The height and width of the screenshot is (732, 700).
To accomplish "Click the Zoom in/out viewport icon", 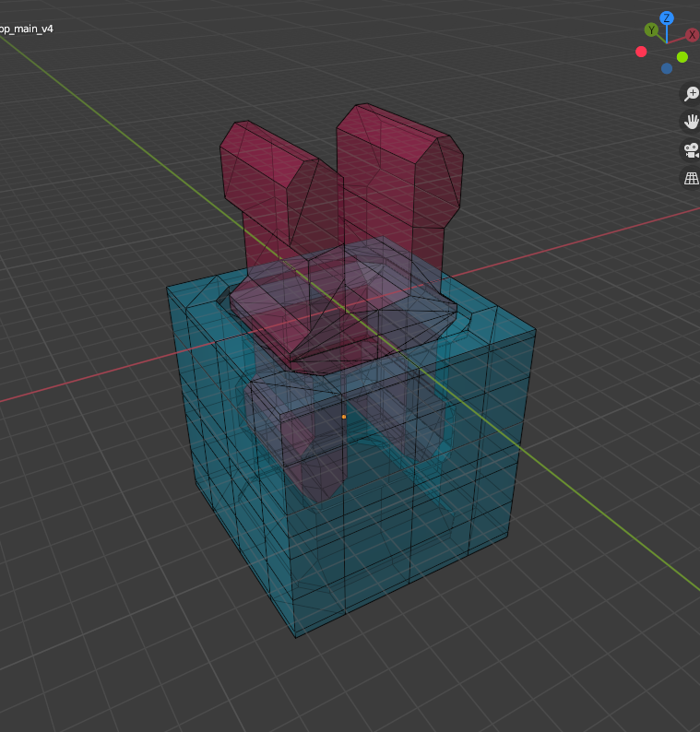I will (691, 93).
